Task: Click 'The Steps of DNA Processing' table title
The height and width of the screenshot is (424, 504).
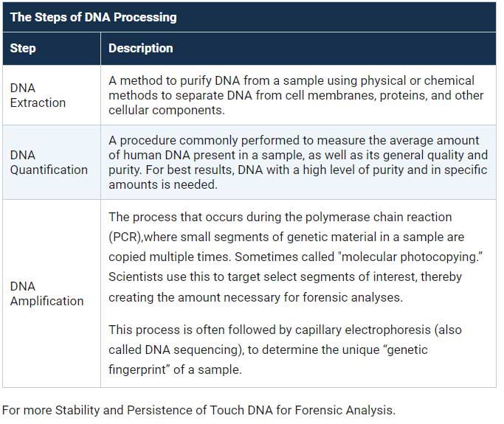Action: 93,18
